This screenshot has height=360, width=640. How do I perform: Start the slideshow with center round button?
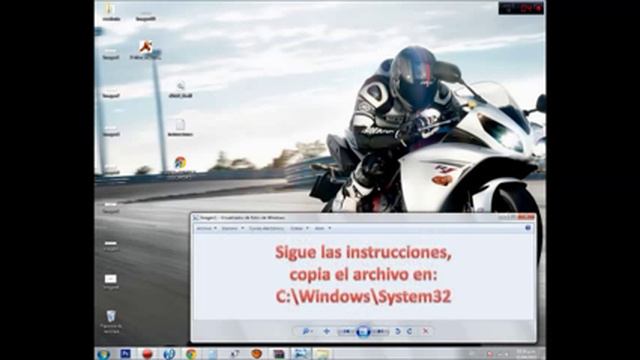[x=363, y=331]
